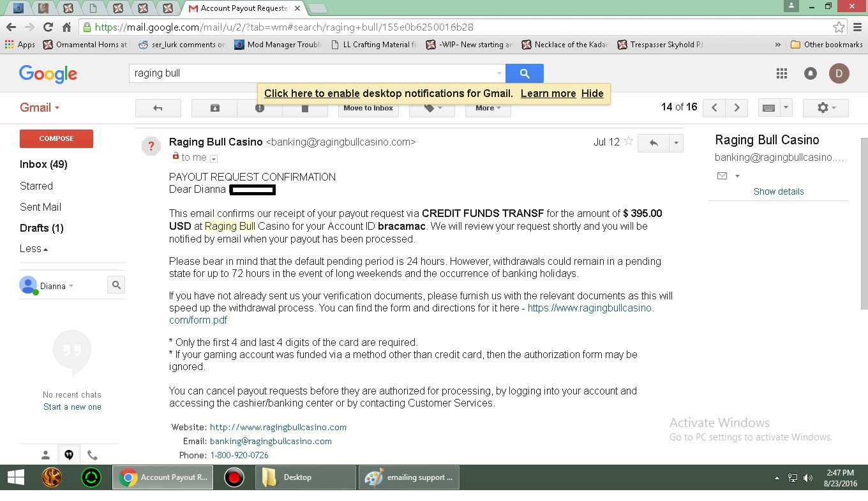Open the Settings gear dropdown
Image resolution: width=868 pixels, height=501 pixels.
[826, 108]
